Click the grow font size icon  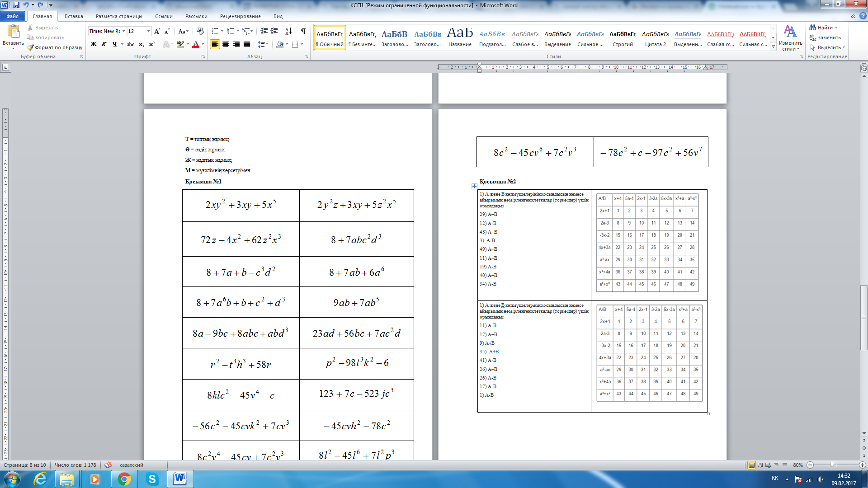coord(157,31)
